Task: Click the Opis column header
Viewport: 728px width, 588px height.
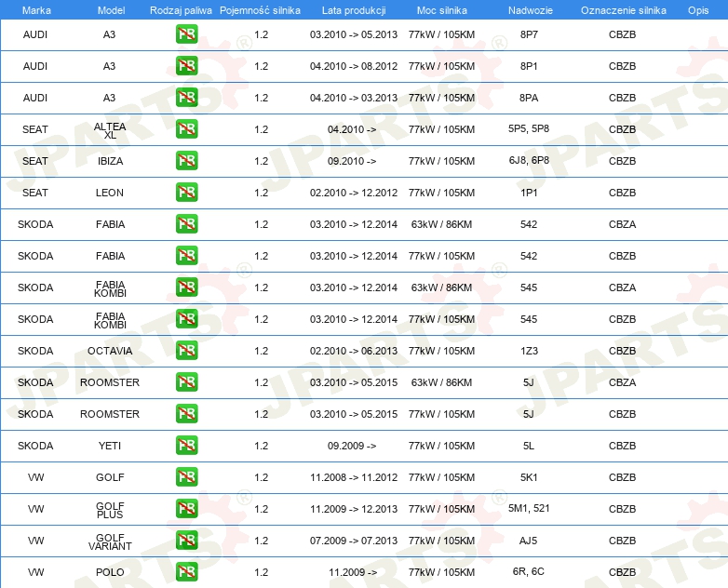Action: 698,10
